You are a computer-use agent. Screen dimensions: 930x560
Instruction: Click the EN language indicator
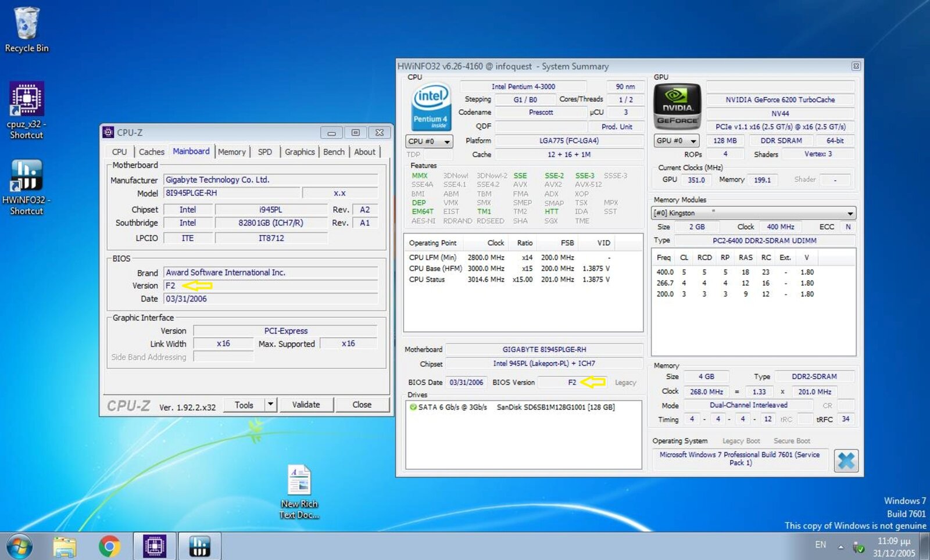[820, 545]
